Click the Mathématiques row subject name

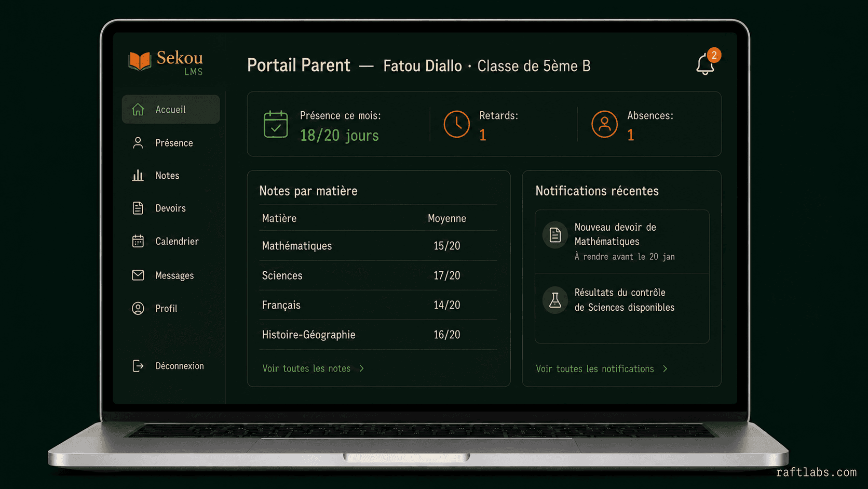pyautogui.click(x=297, y=246)
